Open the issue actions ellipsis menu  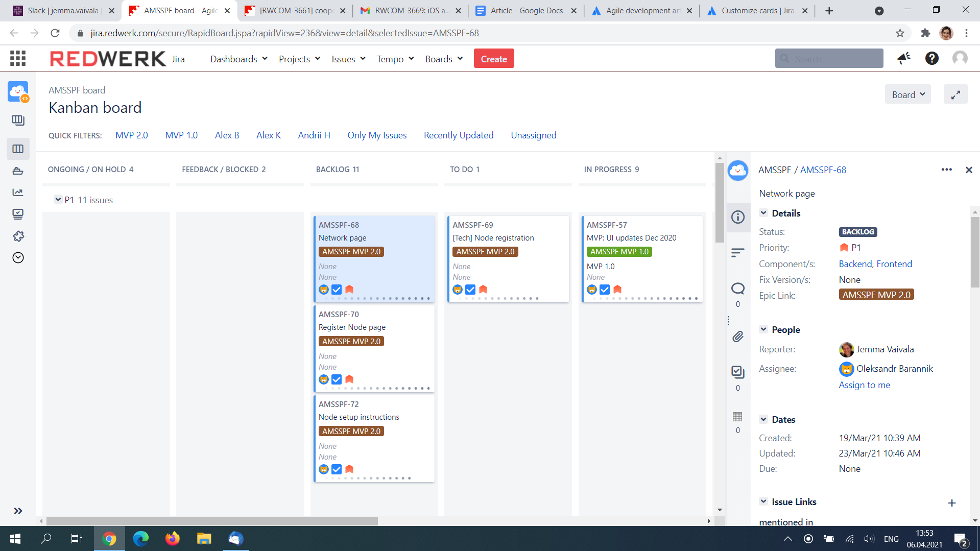946,170
